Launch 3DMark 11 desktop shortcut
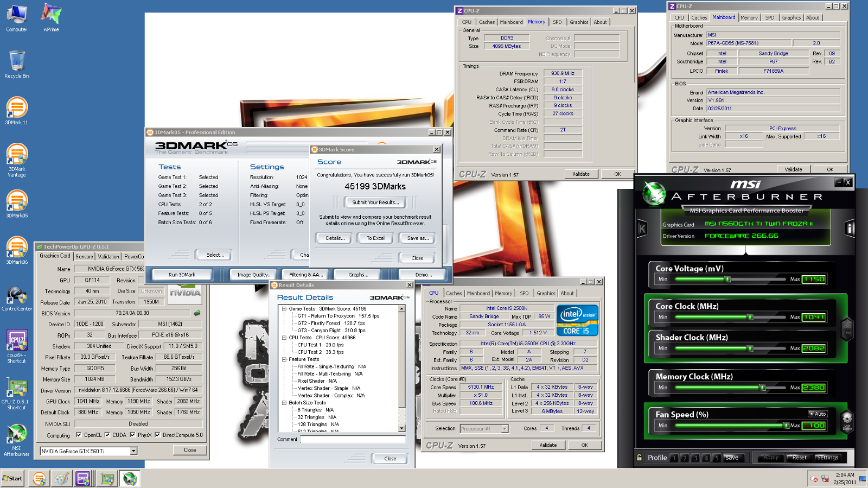This screenshot has width=868, height=488. (17, 111)
